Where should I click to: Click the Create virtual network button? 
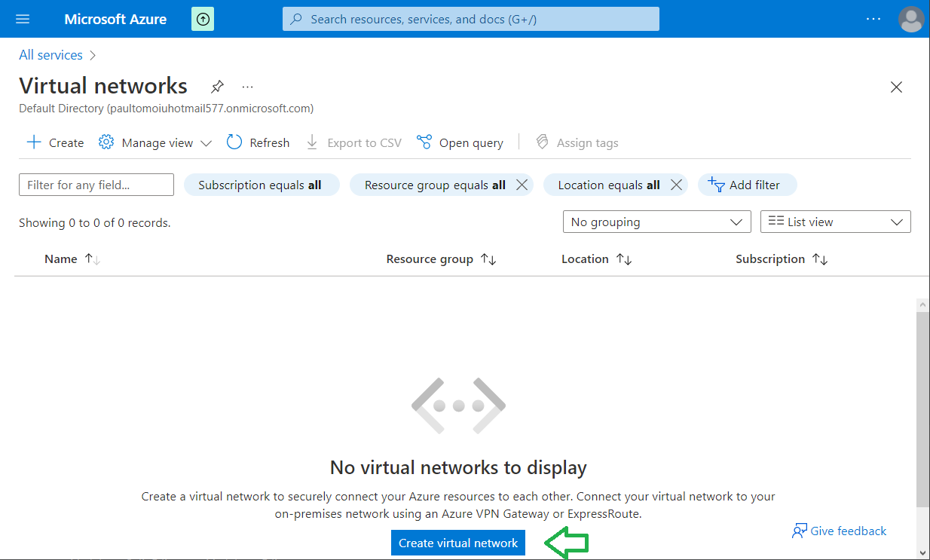[x=458, y=543]
